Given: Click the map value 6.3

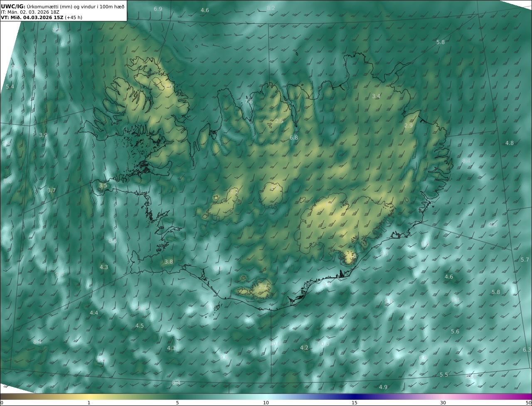Looking at the screenshot, I should tap(527, 350).
